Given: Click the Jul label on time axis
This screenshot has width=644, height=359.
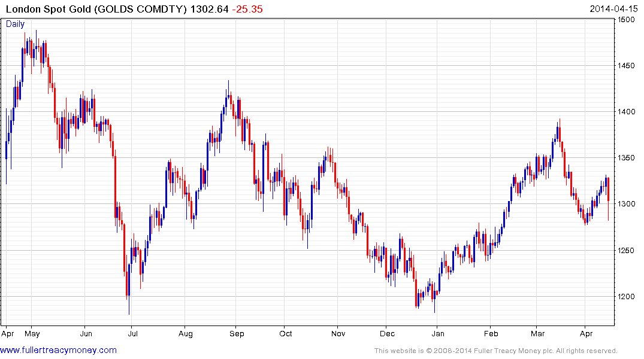Looking at the screenshot, I should 132,334.
